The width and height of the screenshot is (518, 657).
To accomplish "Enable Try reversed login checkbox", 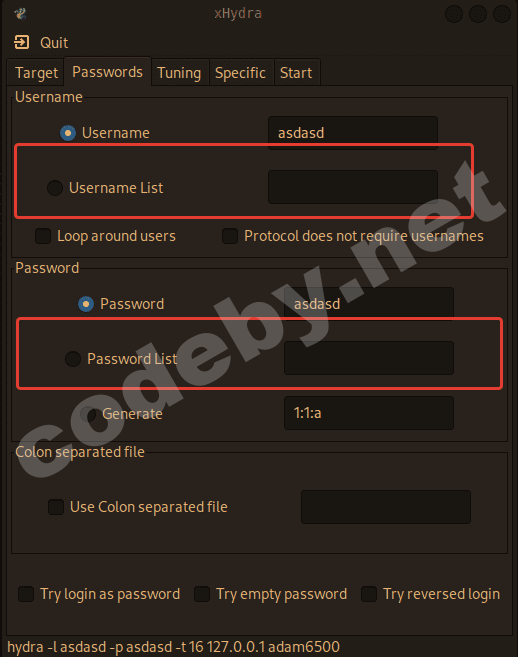I will (369, 594).
